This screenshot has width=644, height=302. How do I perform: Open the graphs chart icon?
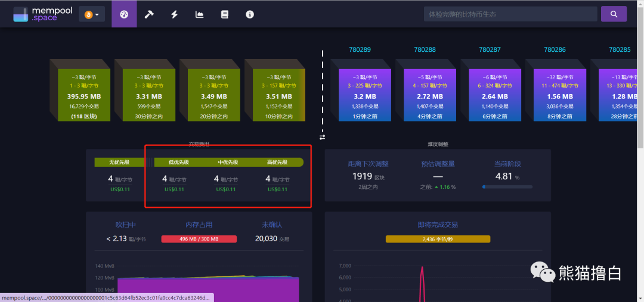199,14
